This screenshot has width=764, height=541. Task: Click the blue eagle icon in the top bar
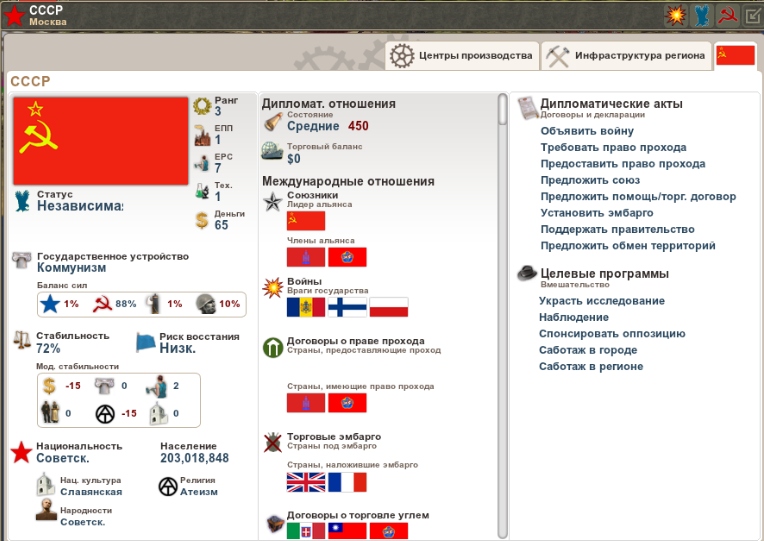[x=702, y=16]
